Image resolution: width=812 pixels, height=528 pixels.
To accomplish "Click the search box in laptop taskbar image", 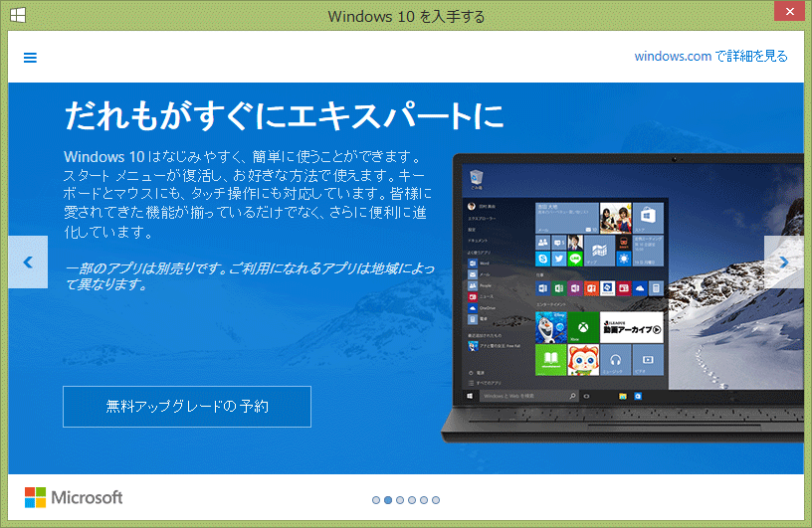I will point(528,396).
